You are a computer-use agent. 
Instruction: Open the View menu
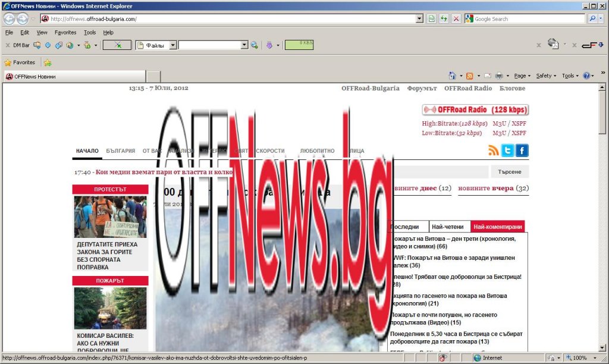click(x=42, y=32)
